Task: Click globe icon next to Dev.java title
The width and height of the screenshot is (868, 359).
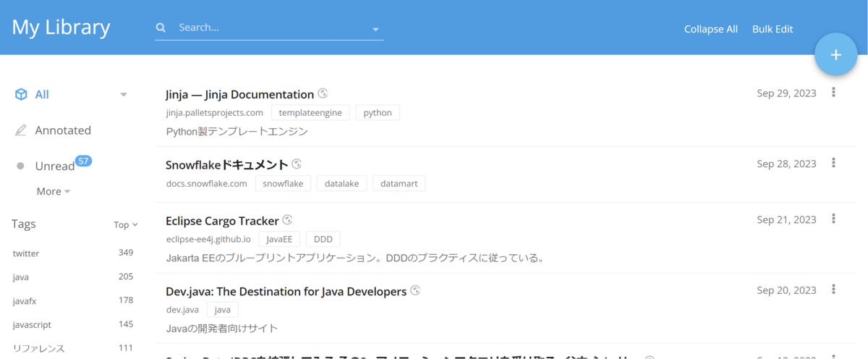Action: coord(415,291)
